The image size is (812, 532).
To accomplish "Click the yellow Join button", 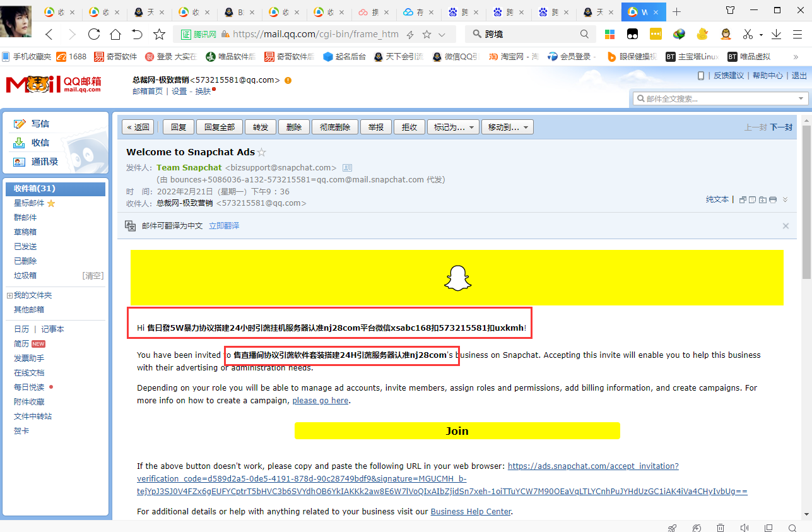I will pos(457,431).
